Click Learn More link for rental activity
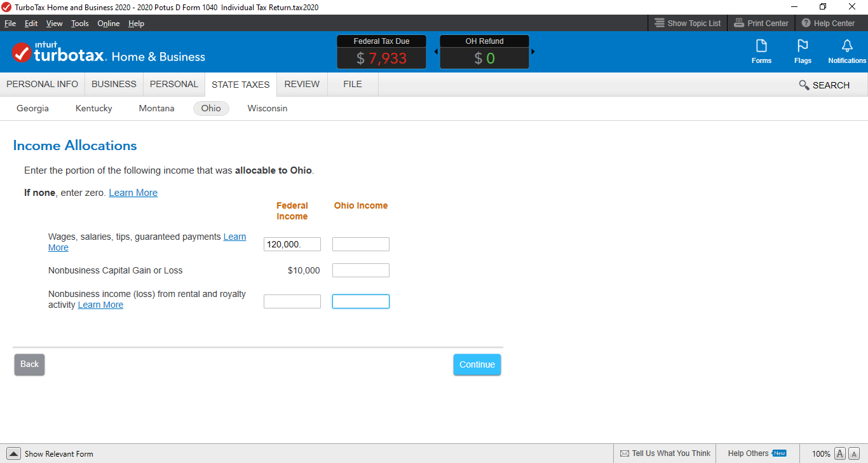Viewport: 868px width, 463px height. 100,305
